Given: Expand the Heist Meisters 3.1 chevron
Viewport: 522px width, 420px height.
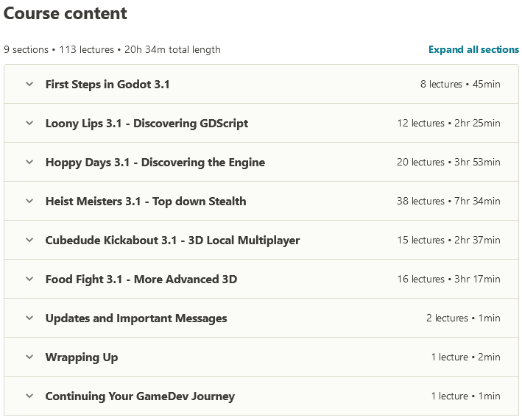Looking at the screenshot, I should (29, 201).
